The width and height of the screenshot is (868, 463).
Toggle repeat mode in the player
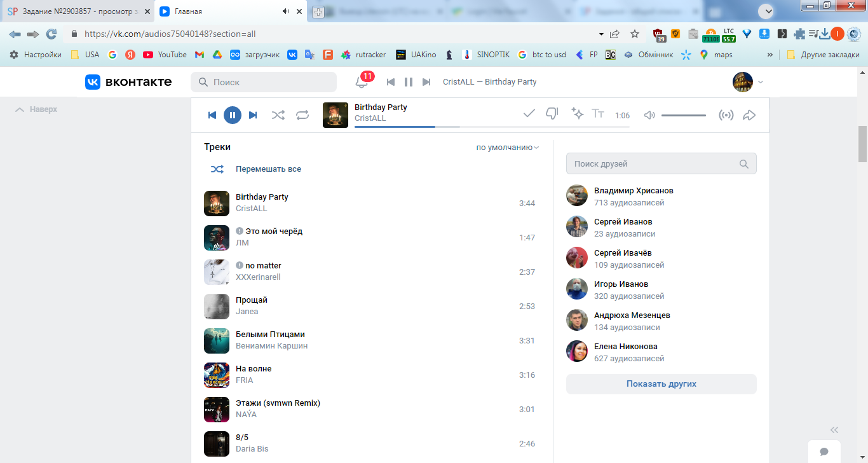pos(302,115)
